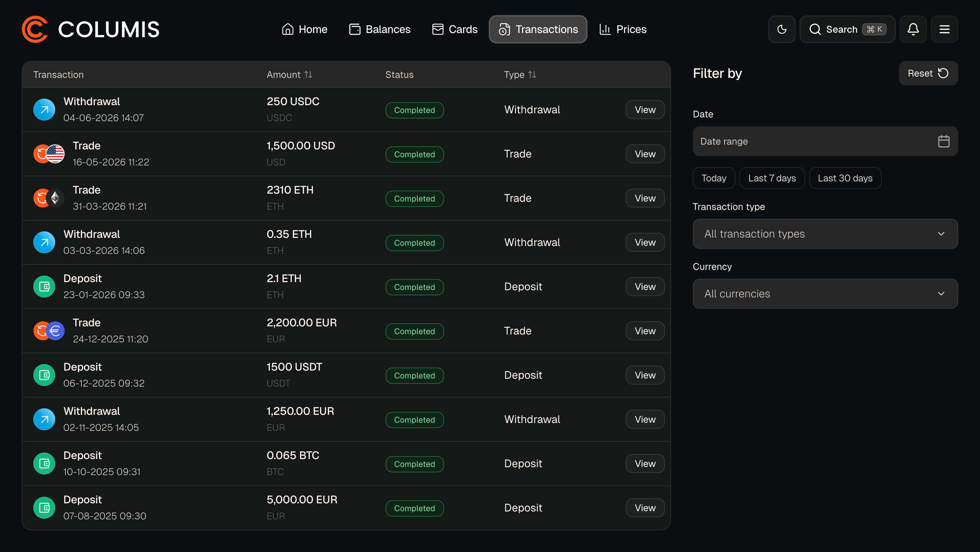Click the USD trade flag icon

tap(55, 154)
